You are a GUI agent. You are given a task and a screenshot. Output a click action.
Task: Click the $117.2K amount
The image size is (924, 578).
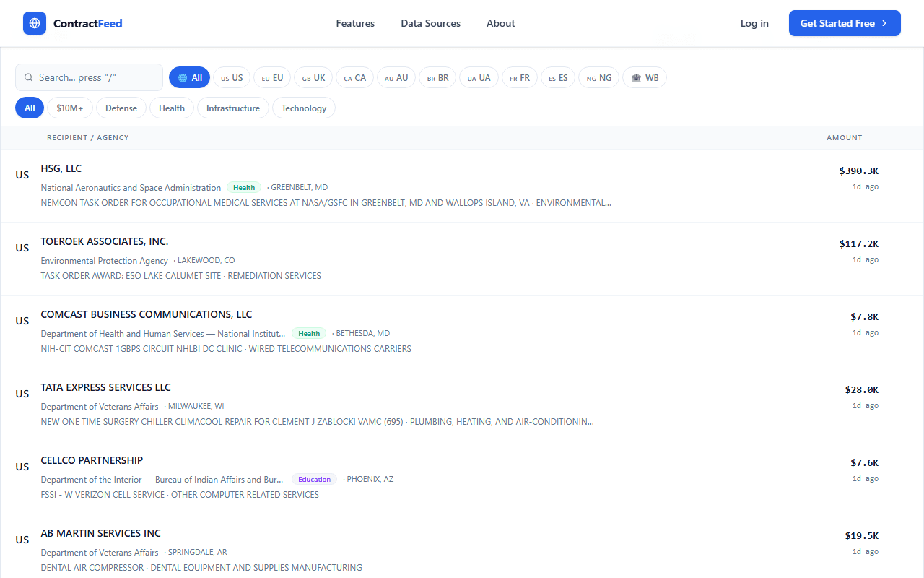[859, 244]
